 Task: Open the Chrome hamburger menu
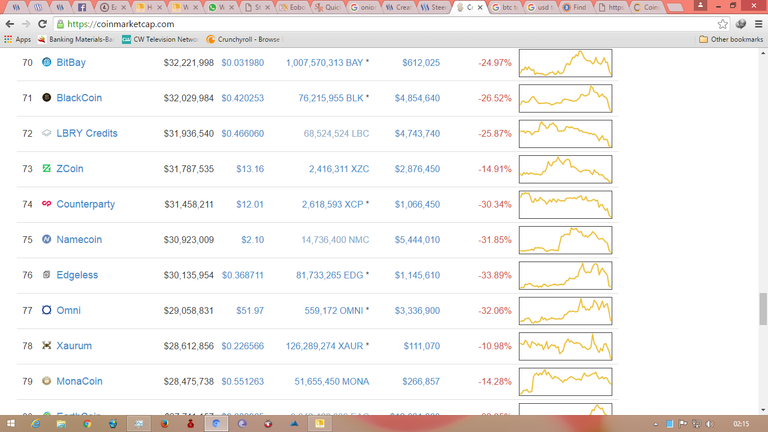click(x=758, y=24)
